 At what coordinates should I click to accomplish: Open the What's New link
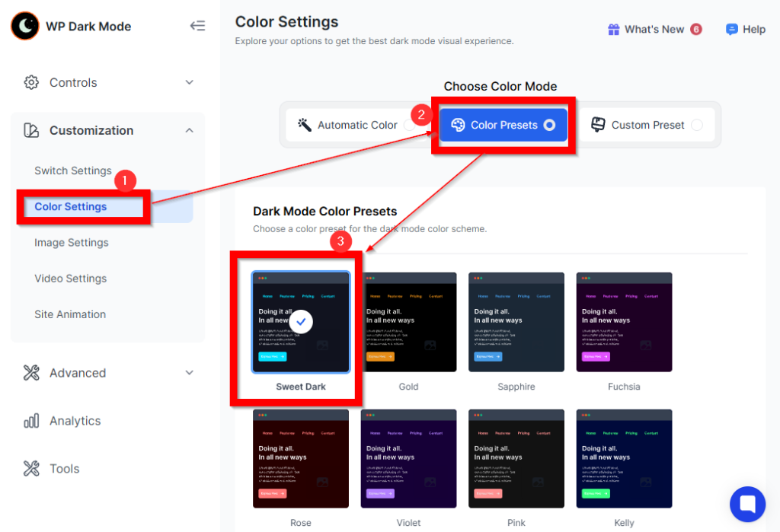tap(654, 30)
